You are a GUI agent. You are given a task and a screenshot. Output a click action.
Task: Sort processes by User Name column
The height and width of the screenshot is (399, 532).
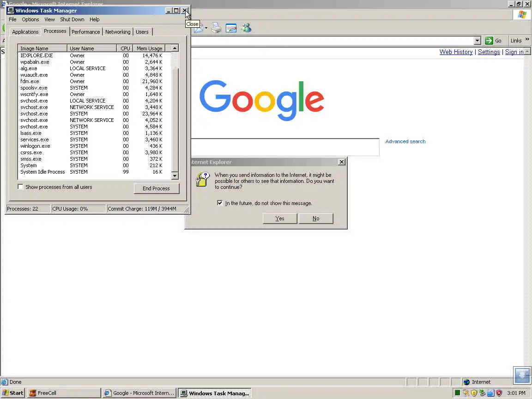coord(91,48)
